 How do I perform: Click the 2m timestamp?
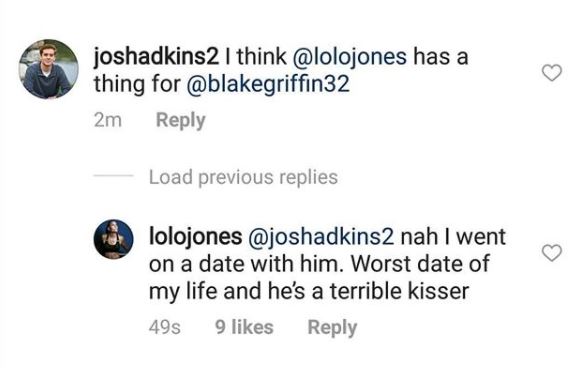(108, 120)
